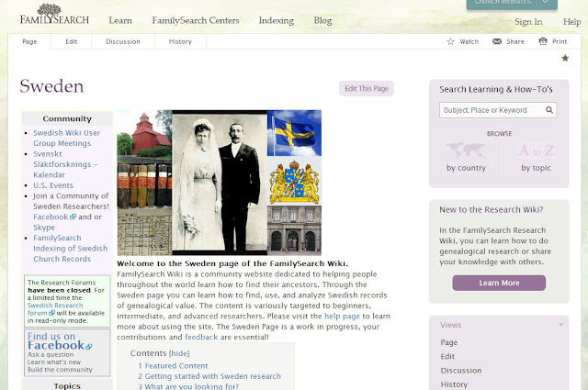Click the handwritten record image
Screen dimensions: 588x390
[144, 232]
